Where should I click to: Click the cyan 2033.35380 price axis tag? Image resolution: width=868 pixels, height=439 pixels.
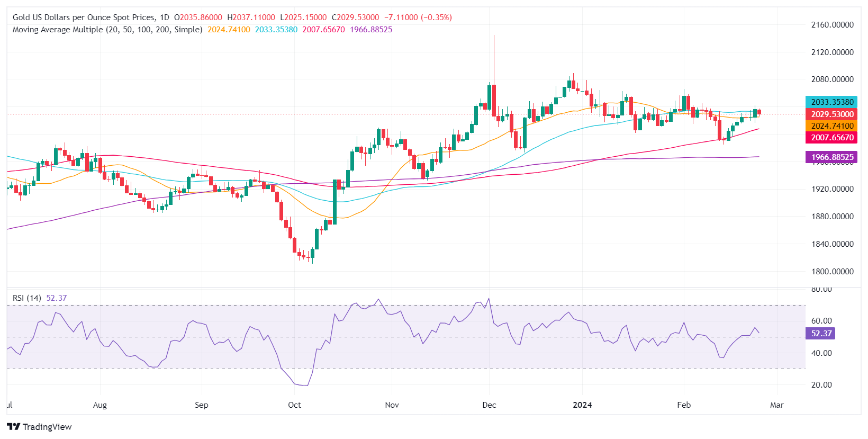[x=832, y=102]
